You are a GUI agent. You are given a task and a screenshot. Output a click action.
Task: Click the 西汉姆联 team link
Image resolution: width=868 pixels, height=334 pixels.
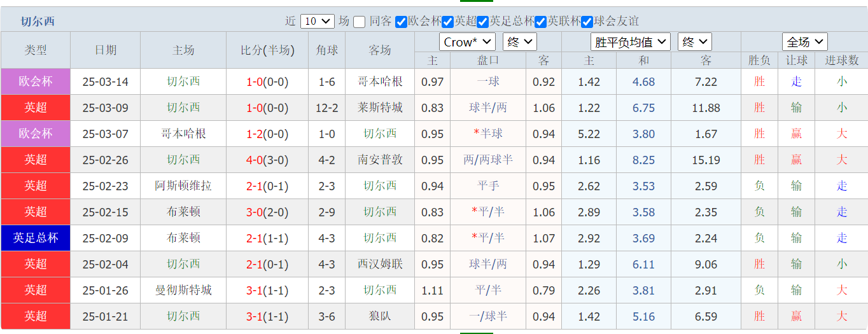(x=380, y=264)
